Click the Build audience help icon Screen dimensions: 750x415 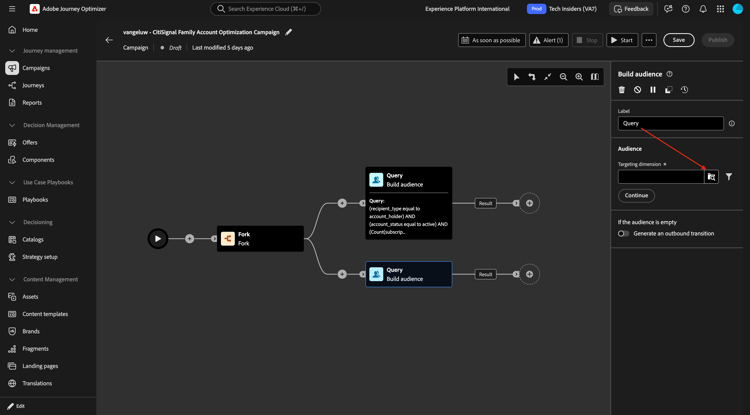(670, 74)
